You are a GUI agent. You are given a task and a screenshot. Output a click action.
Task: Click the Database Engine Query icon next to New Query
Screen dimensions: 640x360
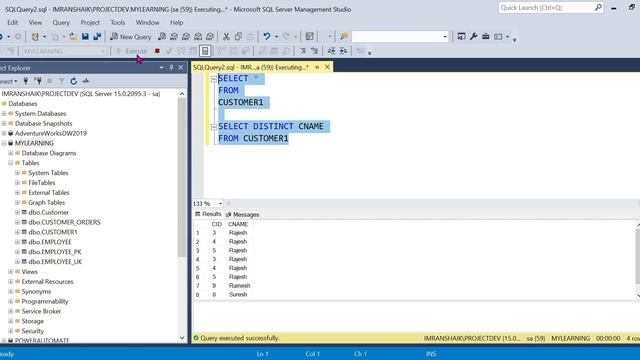[162, 37]
